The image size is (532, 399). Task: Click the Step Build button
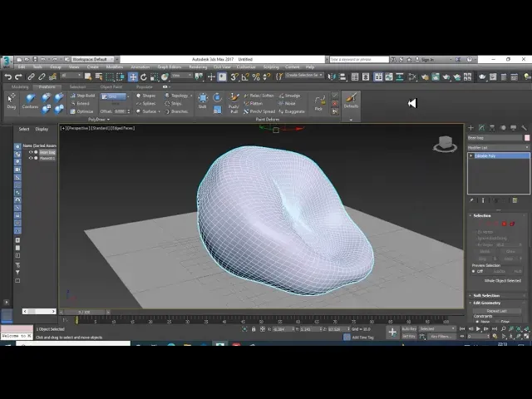84,96
